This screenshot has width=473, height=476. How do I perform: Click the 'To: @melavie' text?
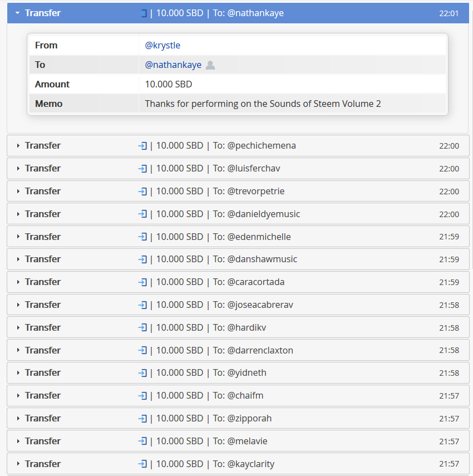tap(240, 441)
